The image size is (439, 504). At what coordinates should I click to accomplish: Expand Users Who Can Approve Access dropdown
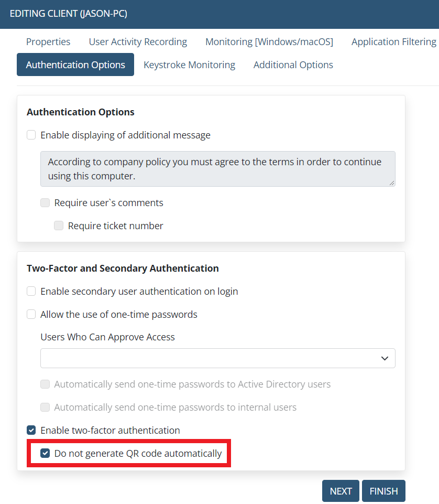[217, 358]
